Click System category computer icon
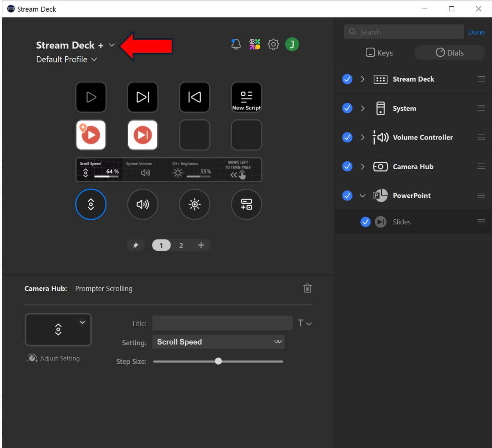This screenshot has width=492, height=448. click(380, 108)
